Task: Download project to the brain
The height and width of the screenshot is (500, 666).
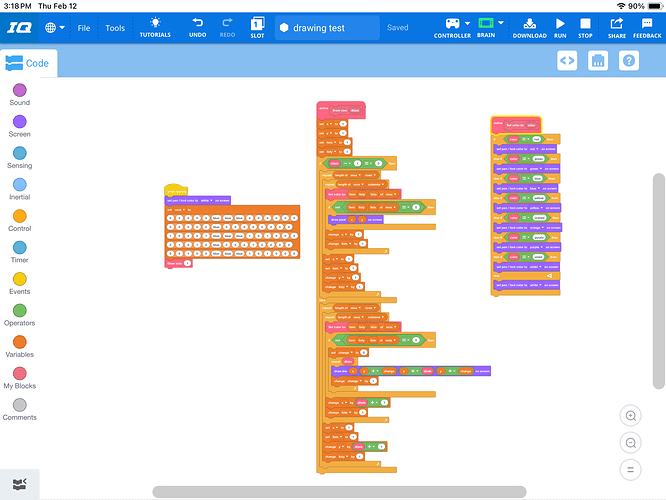Action: point(529,28)
